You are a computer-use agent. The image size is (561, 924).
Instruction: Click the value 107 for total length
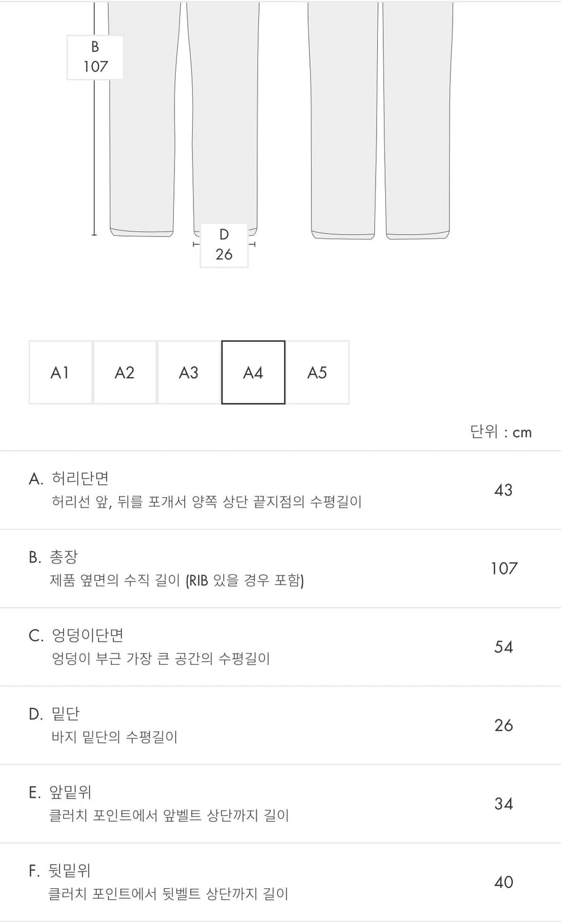pos(504,569)
